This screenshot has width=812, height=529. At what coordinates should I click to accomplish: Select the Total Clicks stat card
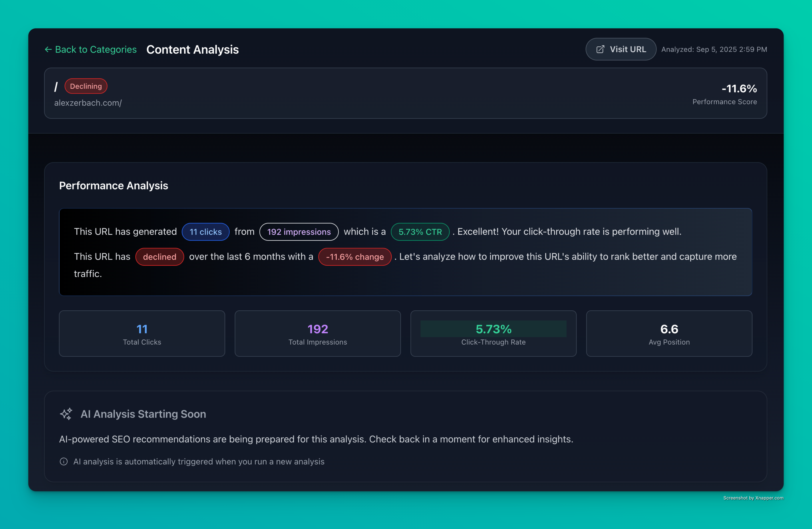pyautogui.click(x=142, y=333)
